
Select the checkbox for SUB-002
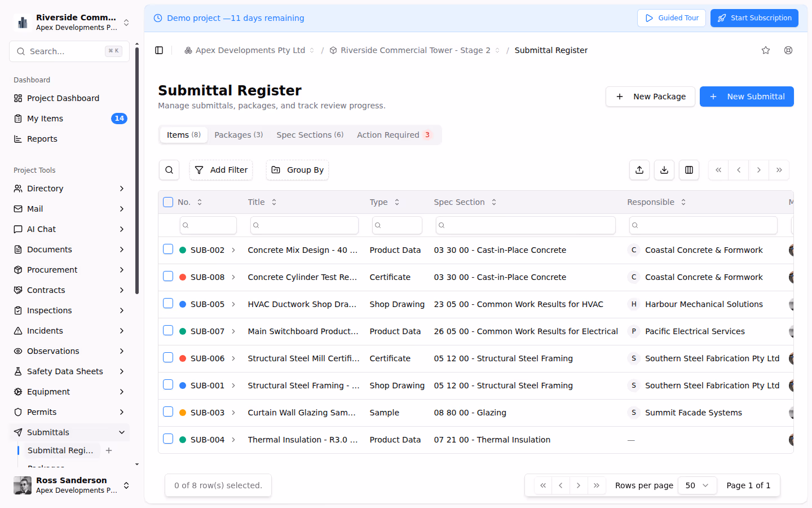point(168,249)
